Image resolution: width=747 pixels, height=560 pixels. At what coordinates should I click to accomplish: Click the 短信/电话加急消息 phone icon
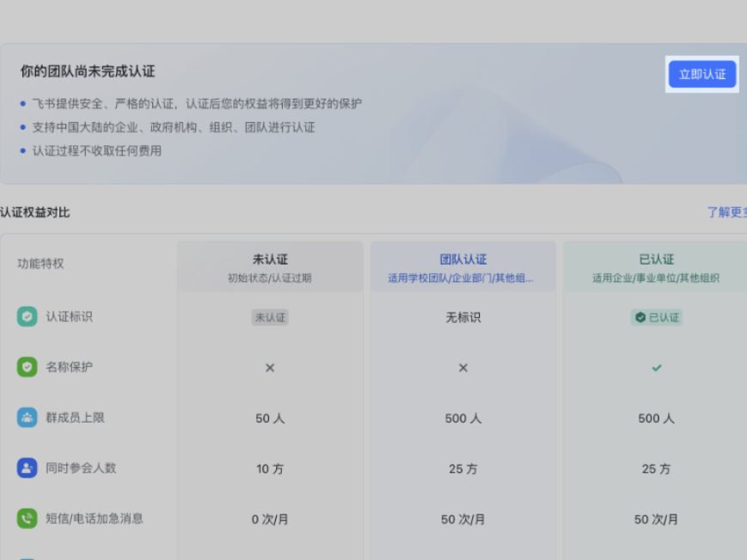coord(28,519)
